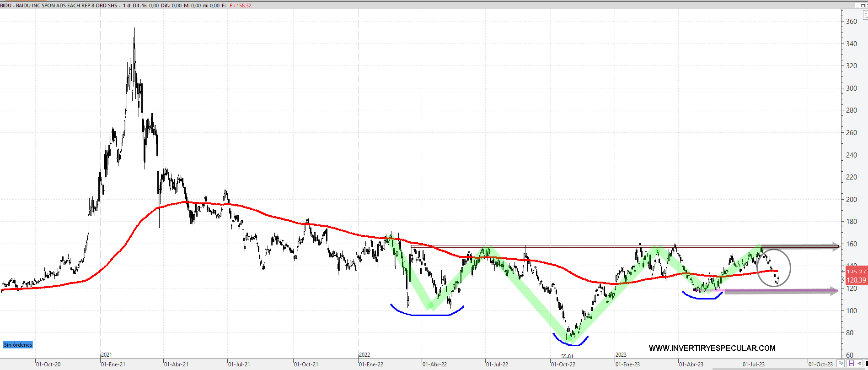Click the pin icon beside save icon
The height and width of the screenshot is (370, 868).
(859, 364)
